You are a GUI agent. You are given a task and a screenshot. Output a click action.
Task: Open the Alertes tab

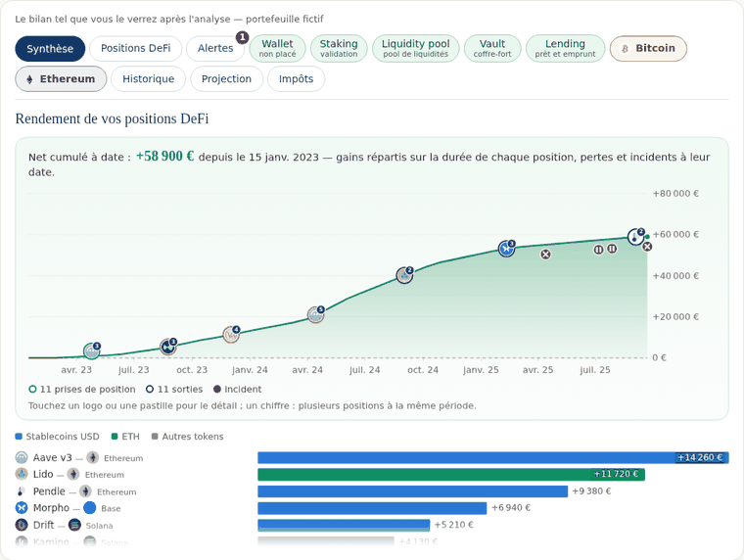[x=215, y=48]
